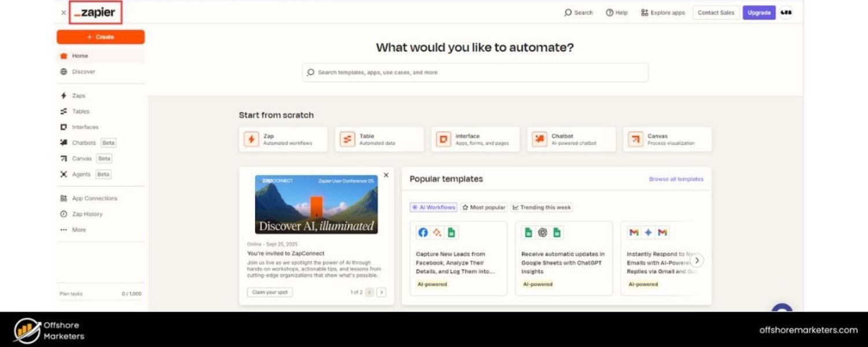The height and width of the screenshot is (347, 868).
Task: View your App Connections
Action: [x=93, y=198]
